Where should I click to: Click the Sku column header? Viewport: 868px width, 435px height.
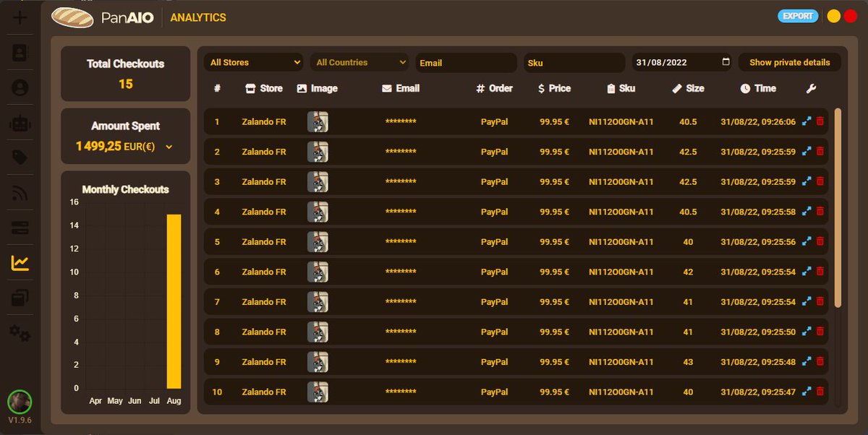coord(621,88)
